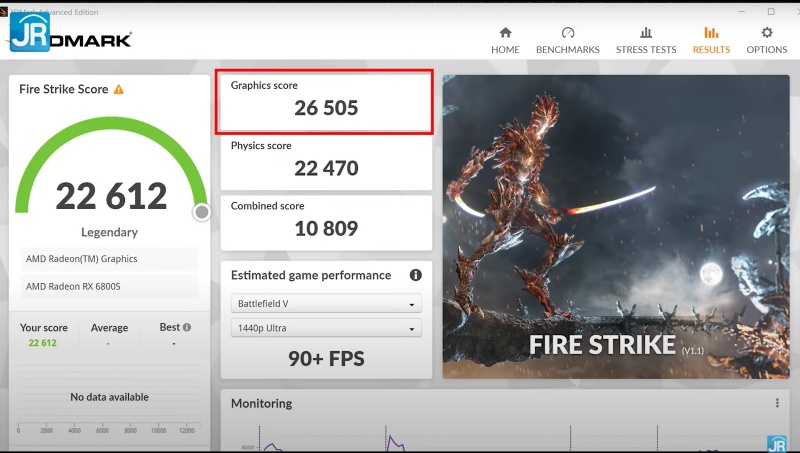
Task: Click the 22 612 main score number
Action: (x=111, y=195)
